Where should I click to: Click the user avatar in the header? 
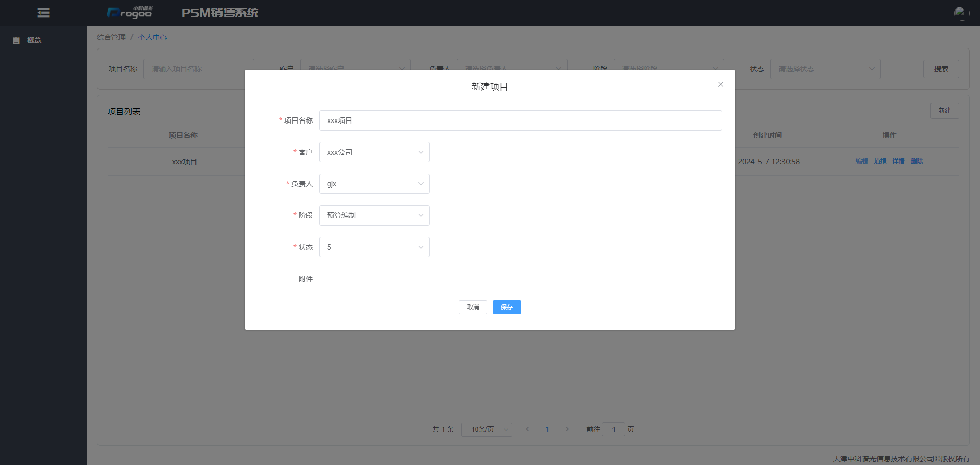pyautogui.click(x=960, y=12)
